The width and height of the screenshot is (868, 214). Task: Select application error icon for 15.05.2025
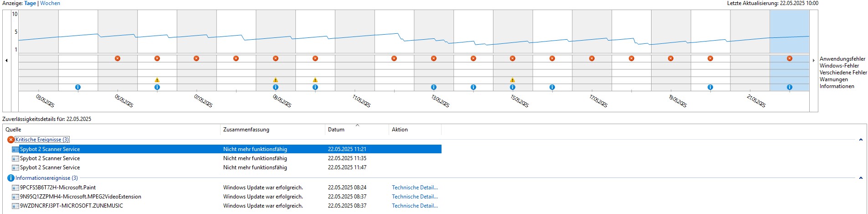point(513,58)
